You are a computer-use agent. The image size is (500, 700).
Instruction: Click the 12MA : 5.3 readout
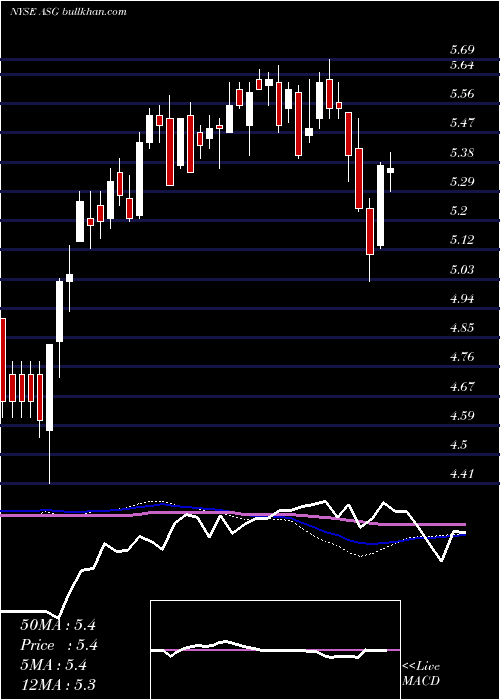[58, 685]
